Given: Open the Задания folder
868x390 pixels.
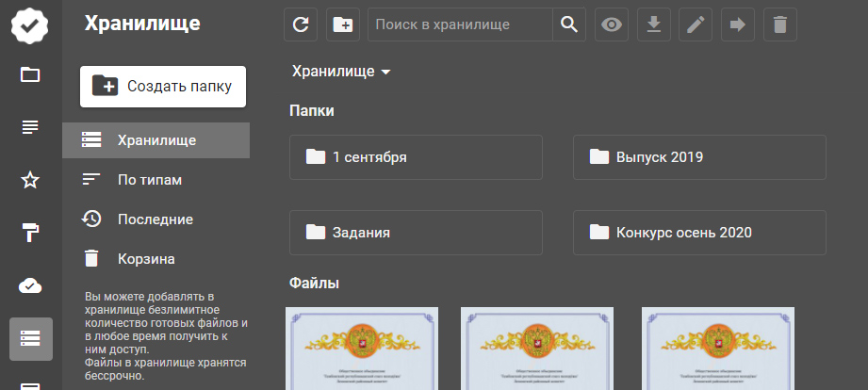Looking at the screenshot, I should point(416,233).
